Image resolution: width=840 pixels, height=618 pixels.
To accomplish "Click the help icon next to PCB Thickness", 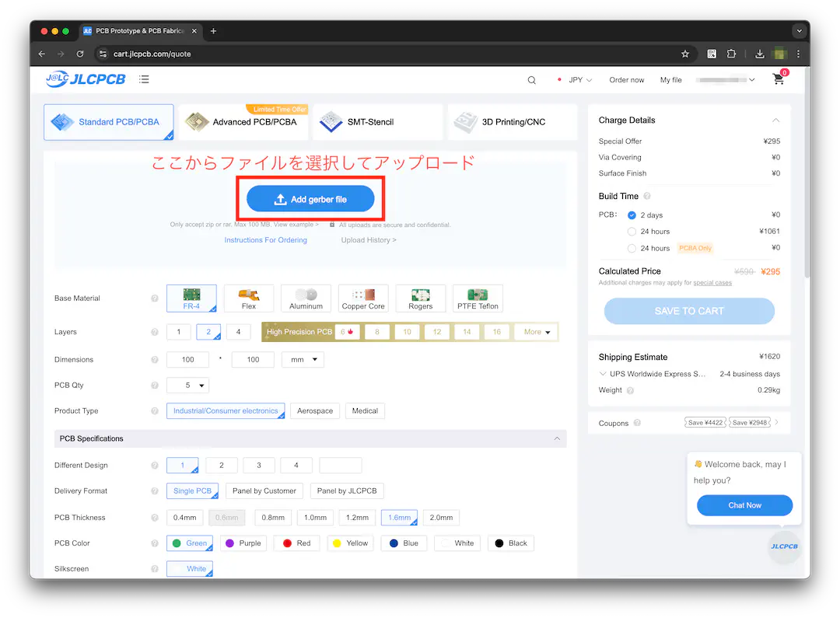I will coord(155,517).
